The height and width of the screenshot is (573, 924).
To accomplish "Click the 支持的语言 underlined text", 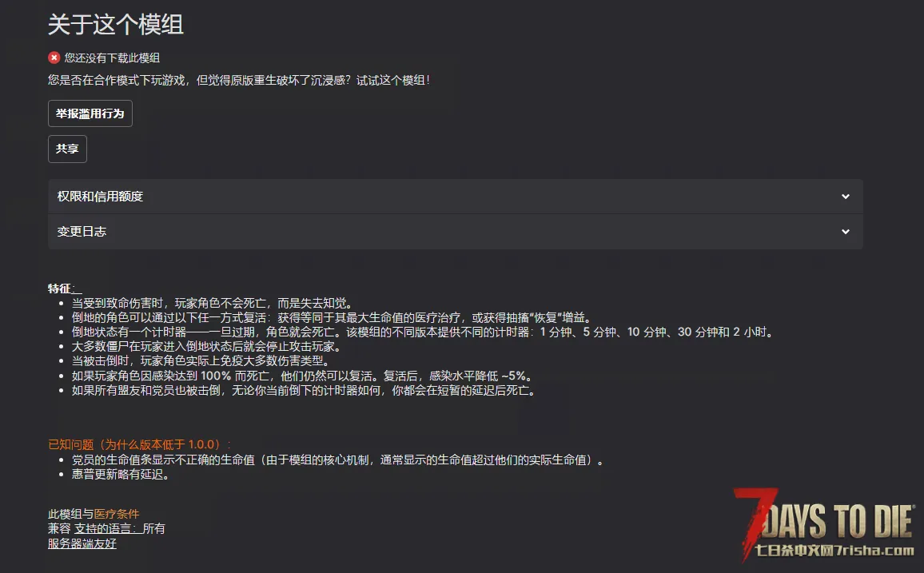I will coord(108,528).
